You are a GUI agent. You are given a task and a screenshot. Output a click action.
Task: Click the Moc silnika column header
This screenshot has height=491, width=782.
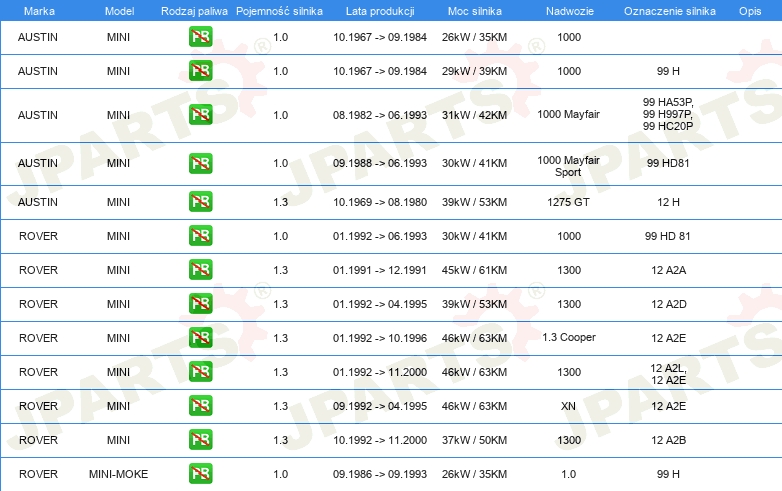pyautogui.click(x=475, y=11)
